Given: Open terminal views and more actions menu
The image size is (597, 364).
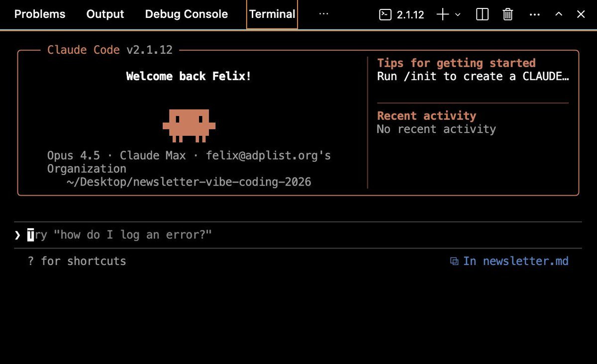Looking at the screenshot, I should point(535,14).
